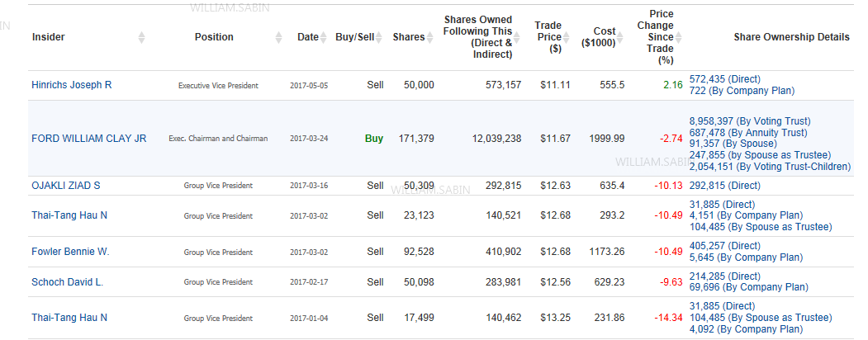
Task: Sort by Position column arrows
Action: coord(279,37)
